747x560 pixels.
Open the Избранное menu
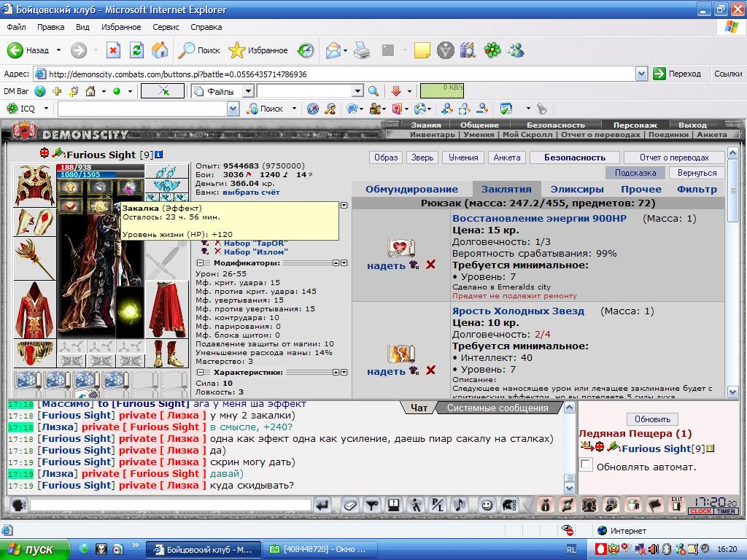pyautogui.click(x=121, y=27)
